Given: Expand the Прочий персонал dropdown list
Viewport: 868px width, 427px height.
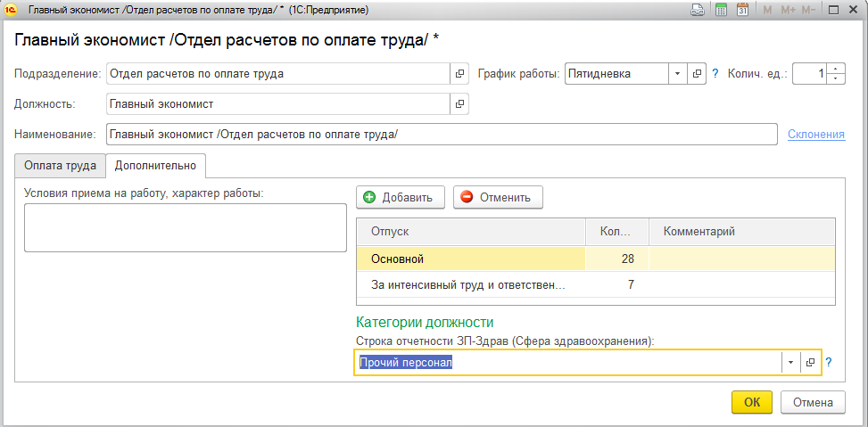Looking at the screenshot, I should pyautogui.click(x=791, y=362).
